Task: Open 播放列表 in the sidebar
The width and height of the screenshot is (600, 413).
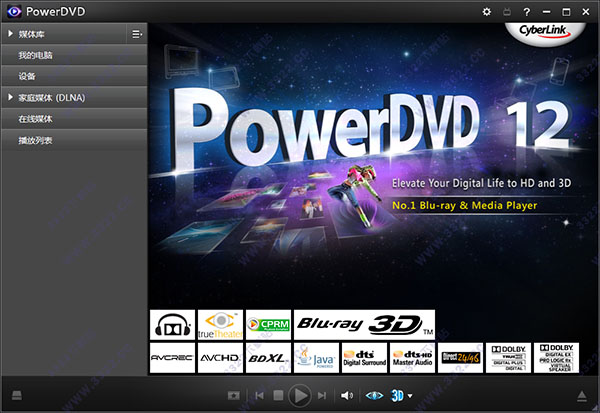Action: [x=74, y=140]
